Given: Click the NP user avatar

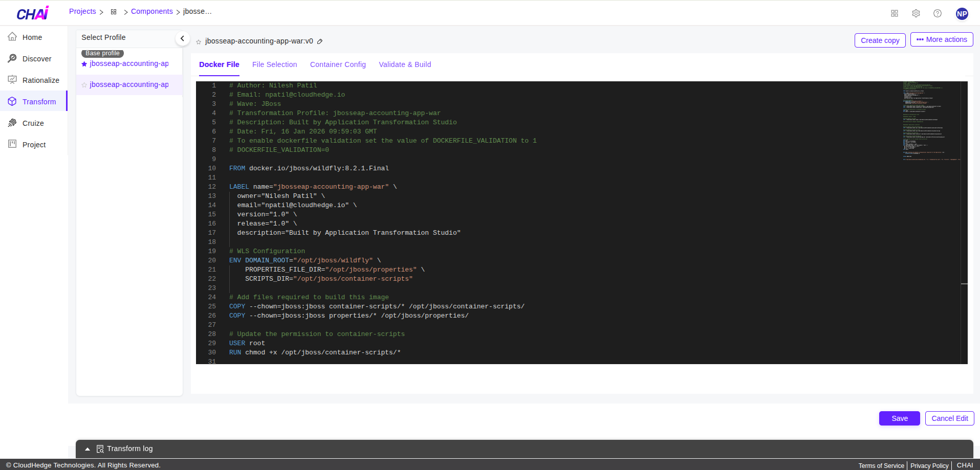Looking at the screenshot, I should point(962,14).
